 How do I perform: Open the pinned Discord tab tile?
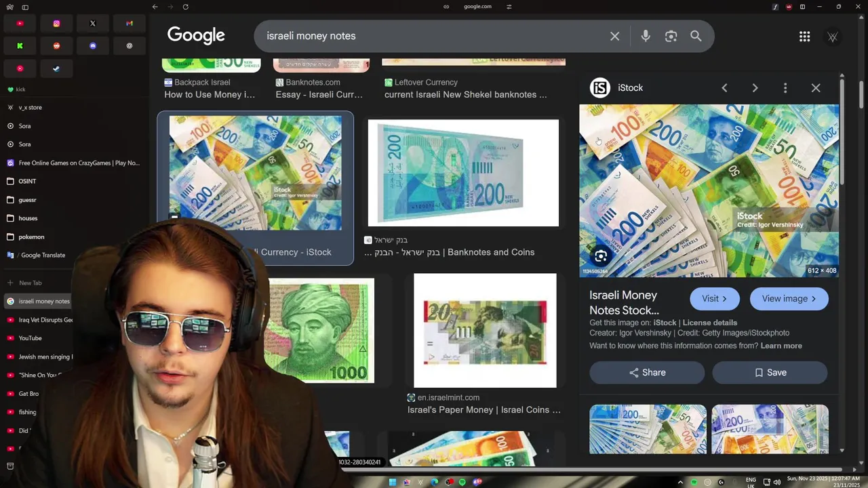pos(93,46)
